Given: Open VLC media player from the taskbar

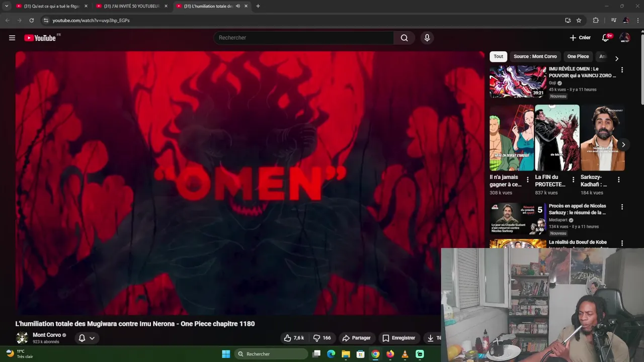Looking at the screenshot, I should (x=405, y=354).
